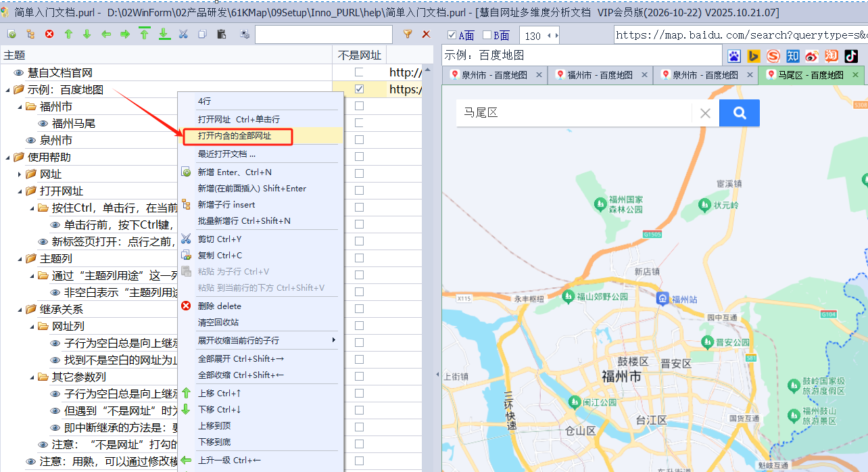Open Baidu search shortcut icon
868x472 pixels.
734,55
